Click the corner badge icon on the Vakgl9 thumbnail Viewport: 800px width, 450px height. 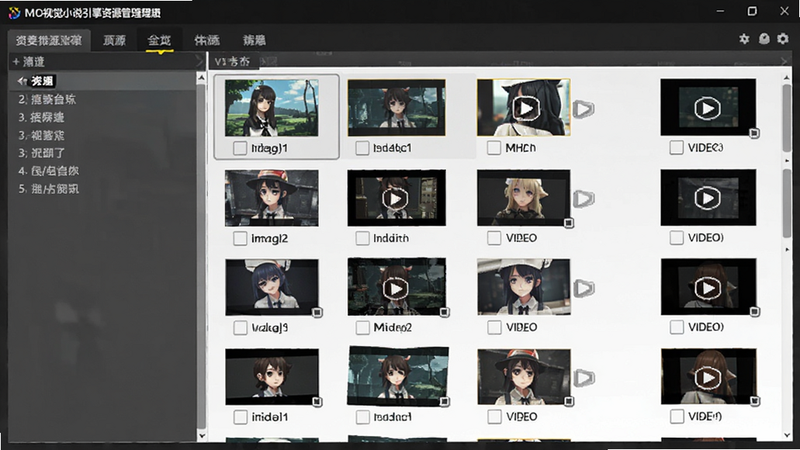[317, 312]
